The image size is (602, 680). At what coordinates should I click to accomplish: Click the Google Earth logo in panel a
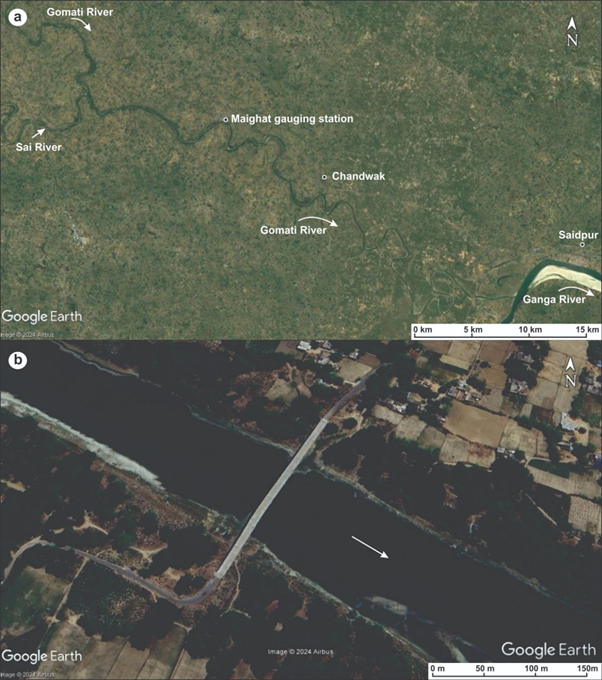[41, 316]
